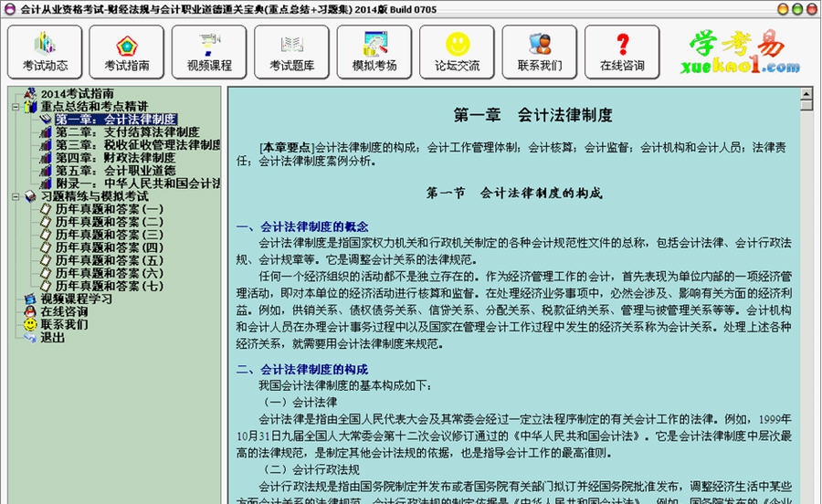Image resolution: width=822 pixels, height=504 pixels.
Task: Collapse the 重点总结和考点精讲 tree node
Action: coord(16,107)
